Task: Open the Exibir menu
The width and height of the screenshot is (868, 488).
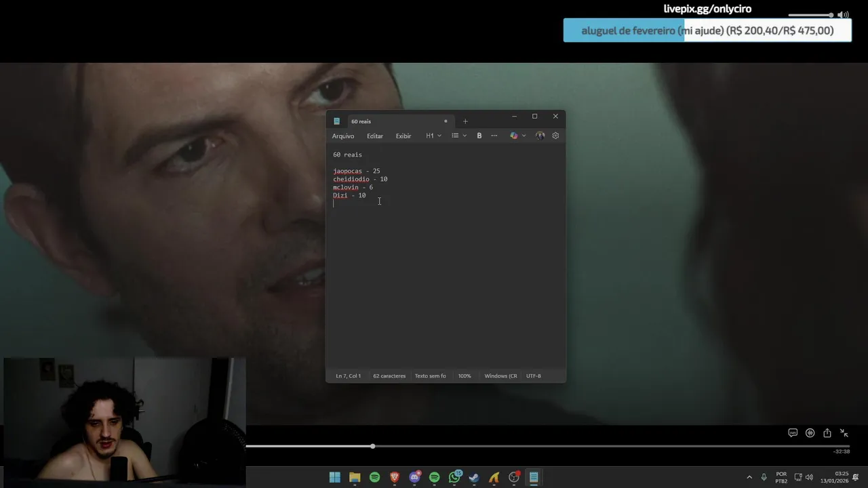Action: click(403, 136)
